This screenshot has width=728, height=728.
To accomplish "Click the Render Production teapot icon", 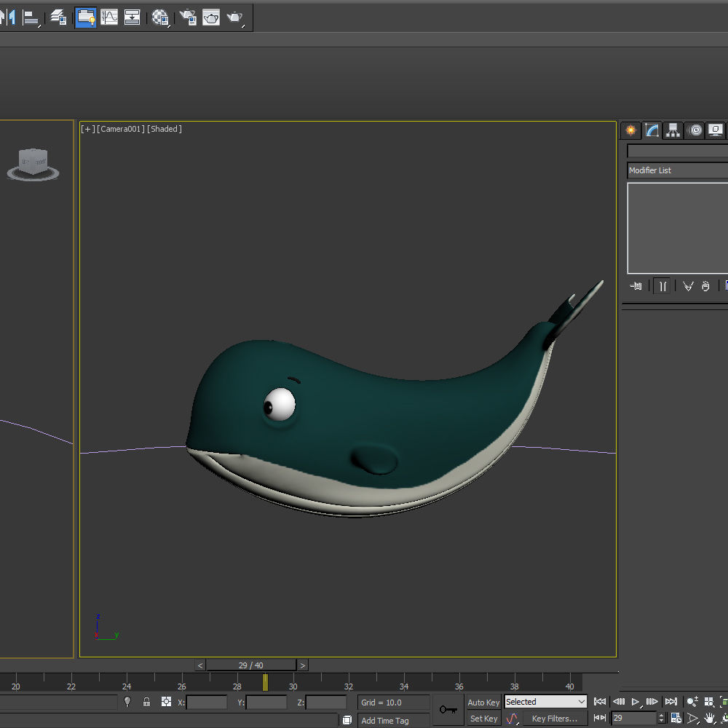I will pyautogui.click(x=235, y=17).
